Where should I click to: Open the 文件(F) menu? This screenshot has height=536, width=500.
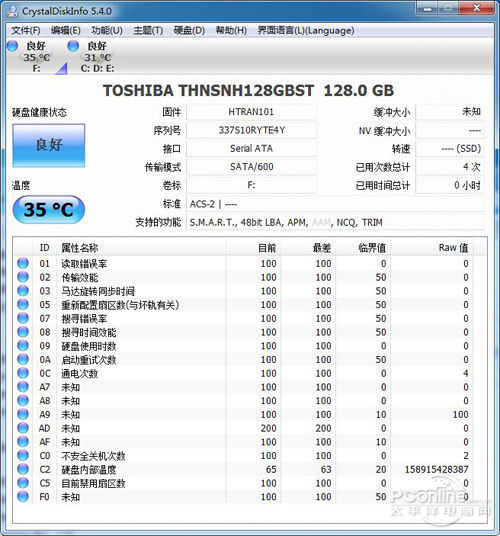(26, 30)
